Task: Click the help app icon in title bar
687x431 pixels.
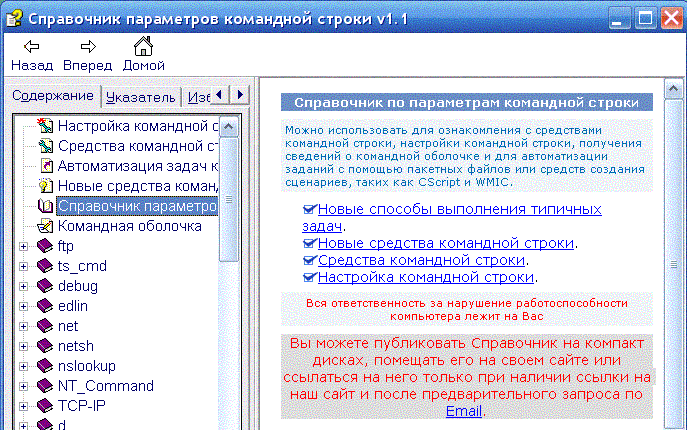Action: 14,18
